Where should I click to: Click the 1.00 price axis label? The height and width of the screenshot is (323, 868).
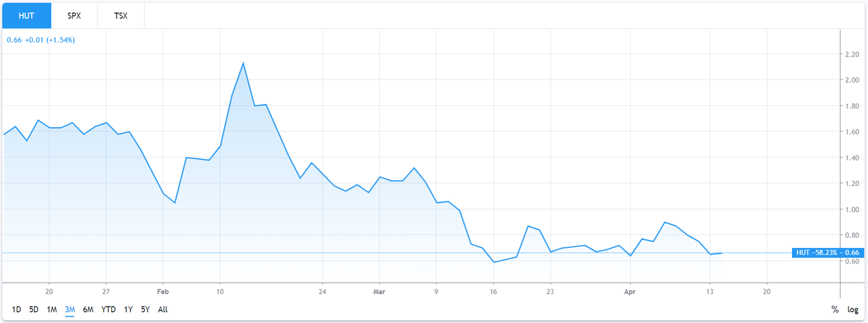click(851, 210)
